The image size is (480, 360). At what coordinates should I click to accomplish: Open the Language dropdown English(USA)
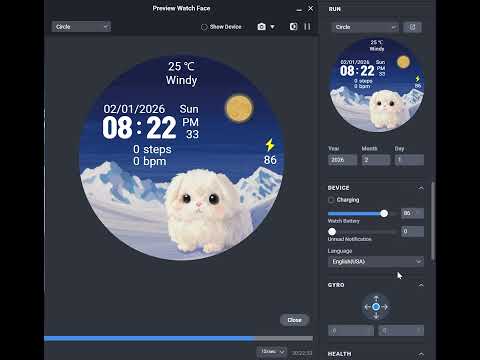click(x=376, y=262)
